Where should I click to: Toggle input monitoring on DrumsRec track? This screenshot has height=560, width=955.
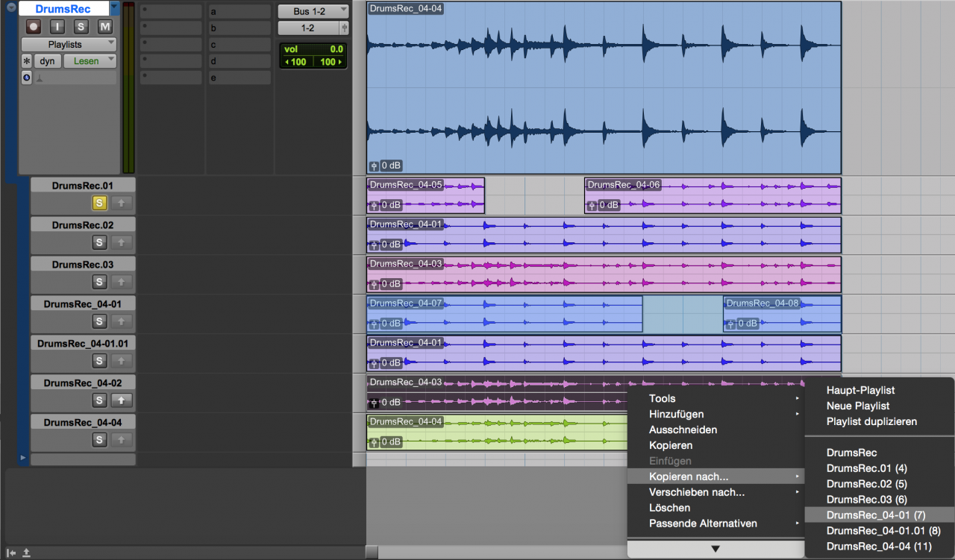pyautogui.click(x=58, y=27)
